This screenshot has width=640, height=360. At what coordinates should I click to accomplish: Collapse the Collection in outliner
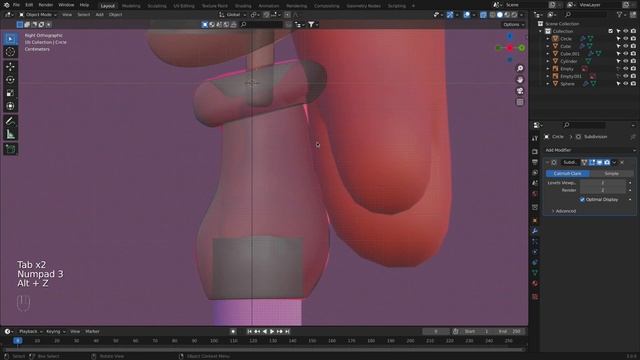click(x=541, y=31)
